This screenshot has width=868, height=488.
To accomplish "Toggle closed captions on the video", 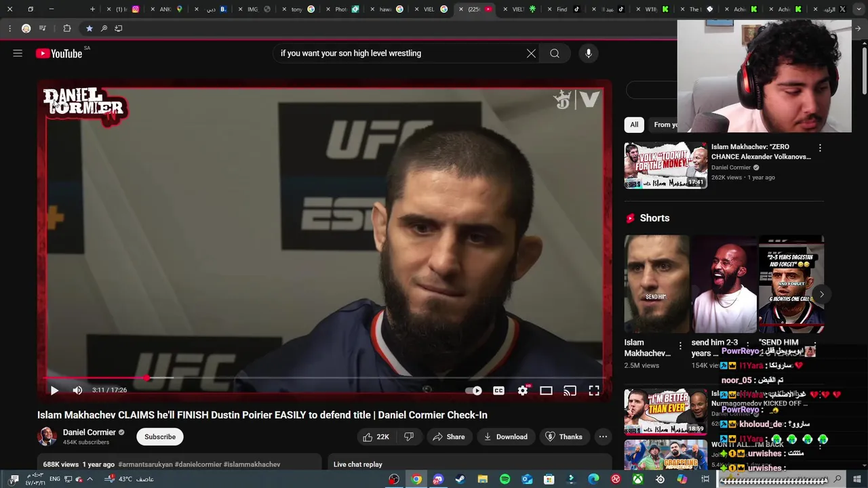I will (x=498, y=390).
